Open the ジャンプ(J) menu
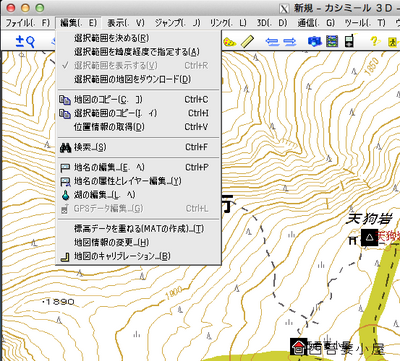Viewport: 400px width, 361px height. coord(177,23)
